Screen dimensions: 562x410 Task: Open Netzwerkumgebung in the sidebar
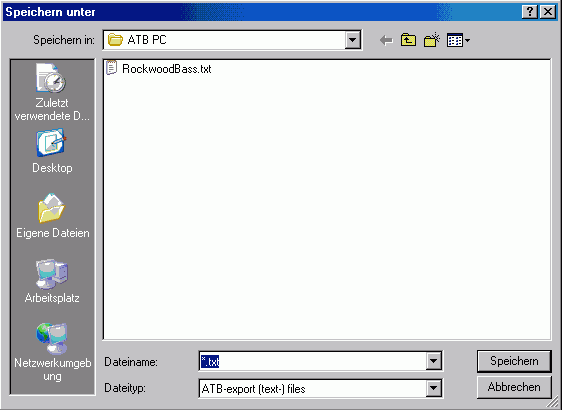tap(52, 352)
